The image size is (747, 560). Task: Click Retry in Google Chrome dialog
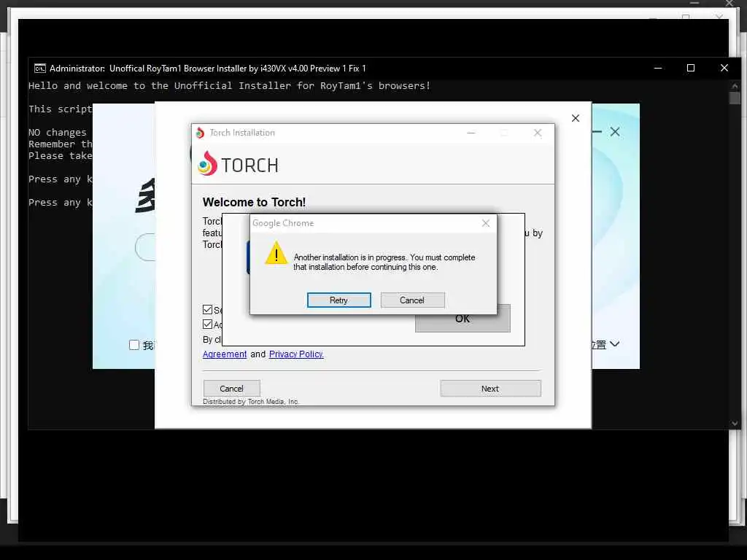point(338,300)
